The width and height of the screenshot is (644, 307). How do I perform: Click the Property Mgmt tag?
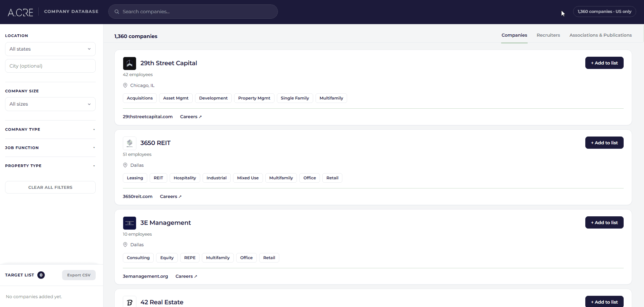tap(254, 98)
